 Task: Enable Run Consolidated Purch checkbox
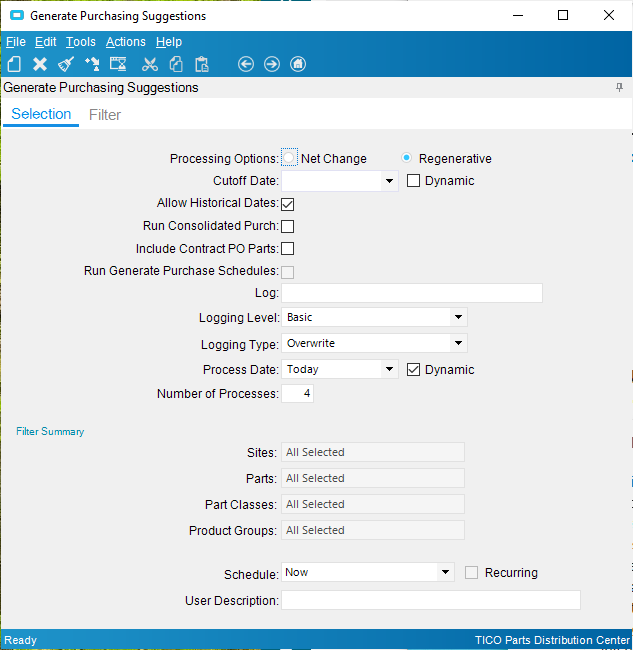click(288, 226)
